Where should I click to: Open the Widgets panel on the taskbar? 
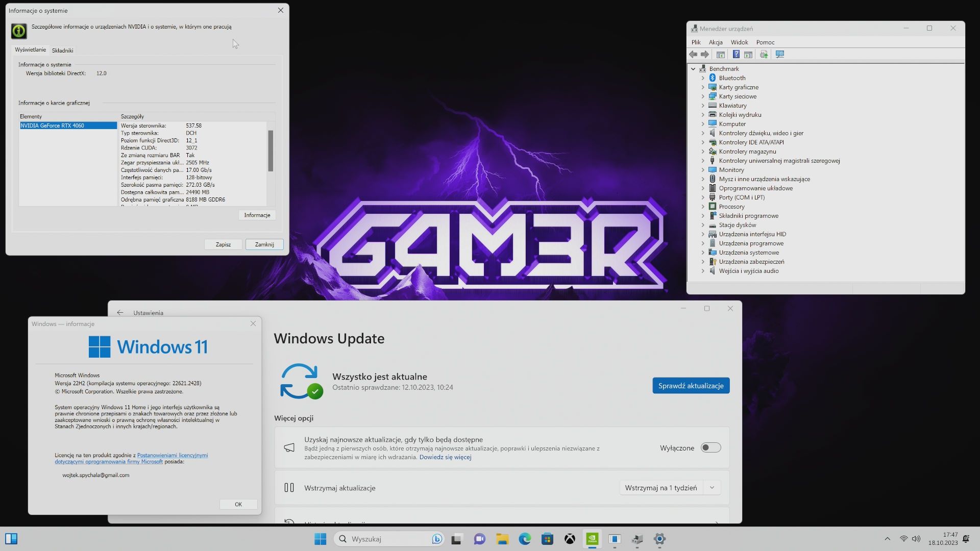click(x=11, y=539)
